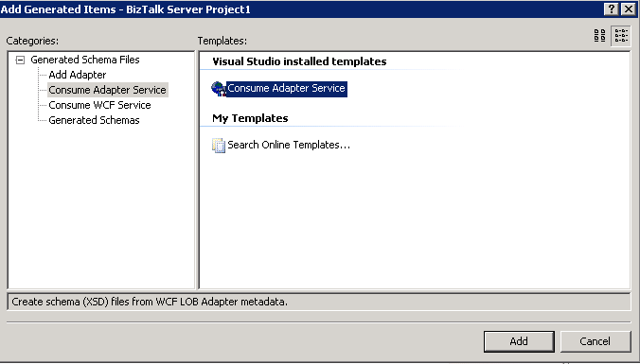Viewport: 640px width, 364px height.
Task: Select Add Adapter in the categories tree
Action: click(78, 75)
